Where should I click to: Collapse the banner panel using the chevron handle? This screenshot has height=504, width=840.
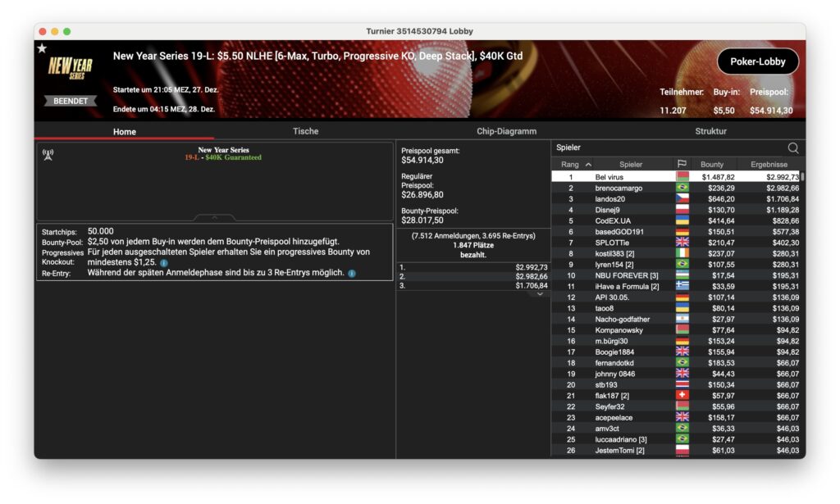215,217
